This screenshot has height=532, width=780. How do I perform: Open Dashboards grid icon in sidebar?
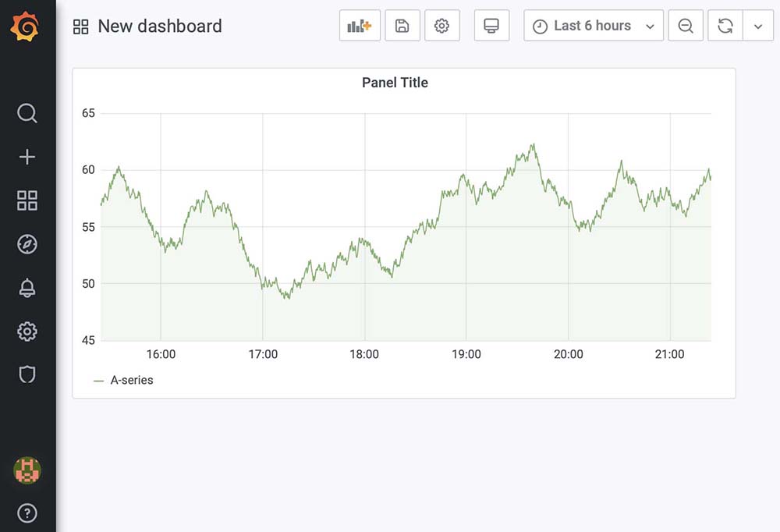click(27, 200)
